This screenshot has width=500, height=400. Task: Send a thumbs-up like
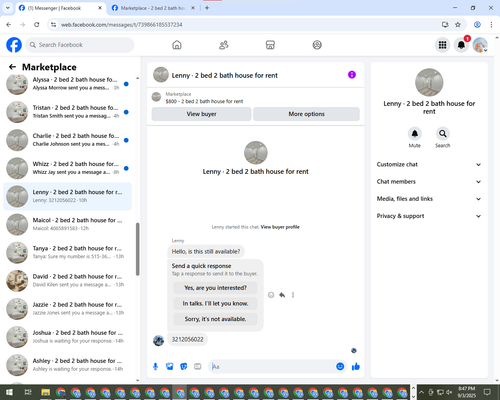(x=356, y=367)
